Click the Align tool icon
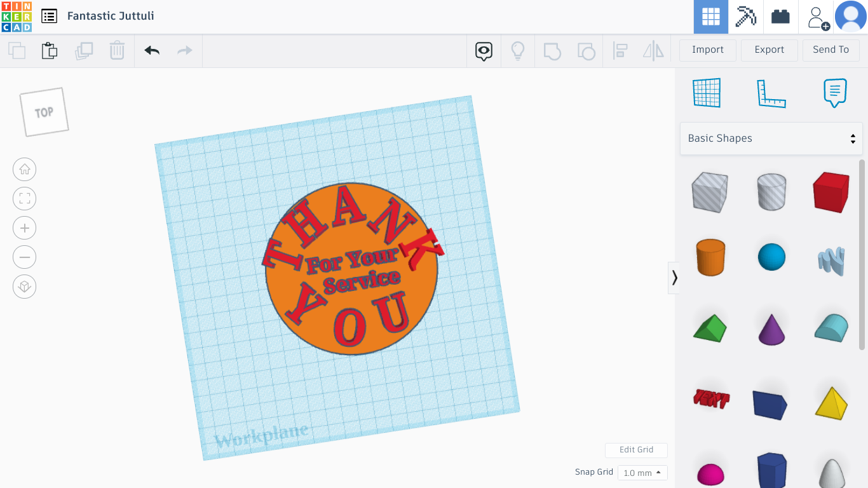868x488 pixels. tap(620, 51)
